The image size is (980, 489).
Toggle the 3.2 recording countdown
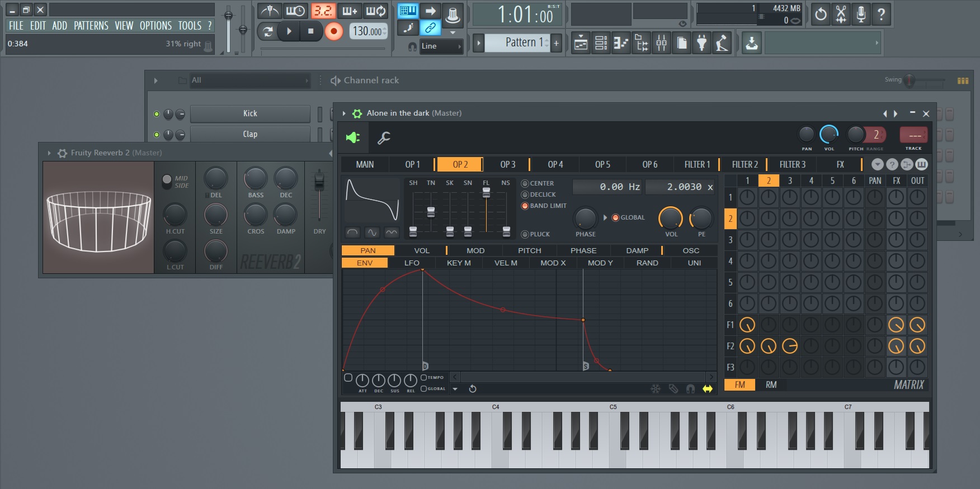(323, 11)
